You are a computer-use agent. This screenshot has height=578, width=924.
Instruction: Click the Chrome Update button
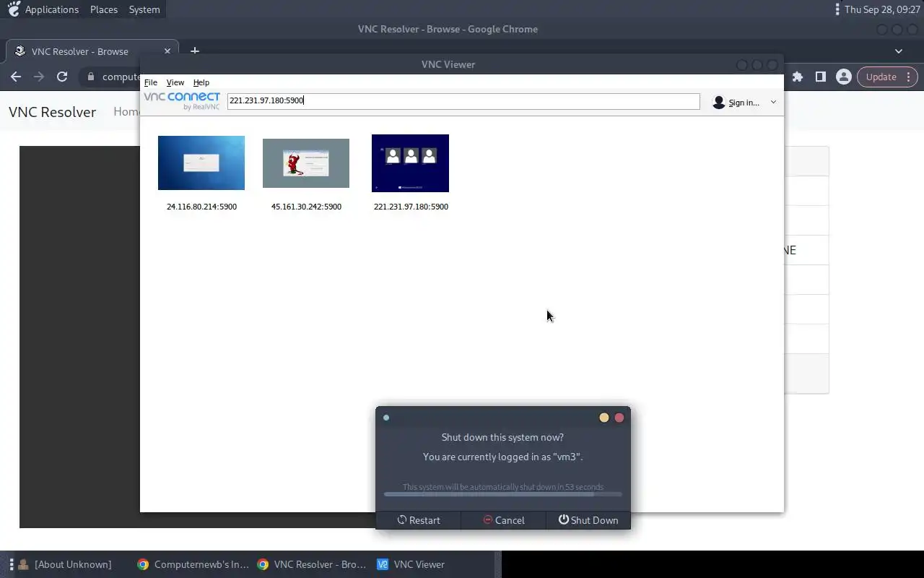[x=881, y=77]
